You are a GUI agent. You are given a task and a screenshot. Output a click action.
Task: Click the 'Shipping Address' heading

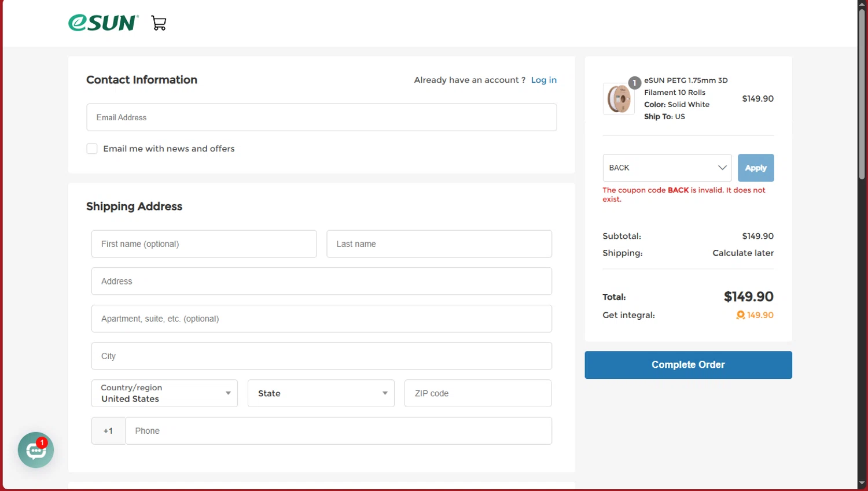[134, 206]
